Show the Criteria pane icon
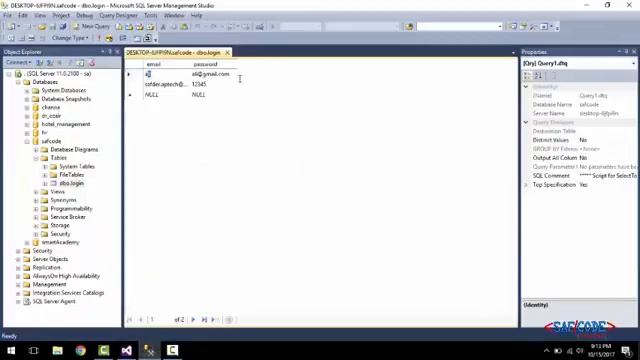 point(22,38)
